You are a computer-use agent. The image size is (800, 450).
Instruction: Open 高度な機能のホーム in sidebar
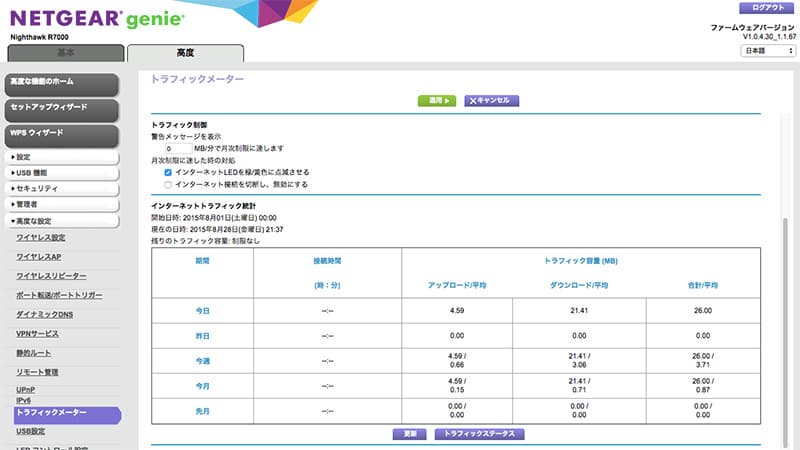click(x=60, y=83)
